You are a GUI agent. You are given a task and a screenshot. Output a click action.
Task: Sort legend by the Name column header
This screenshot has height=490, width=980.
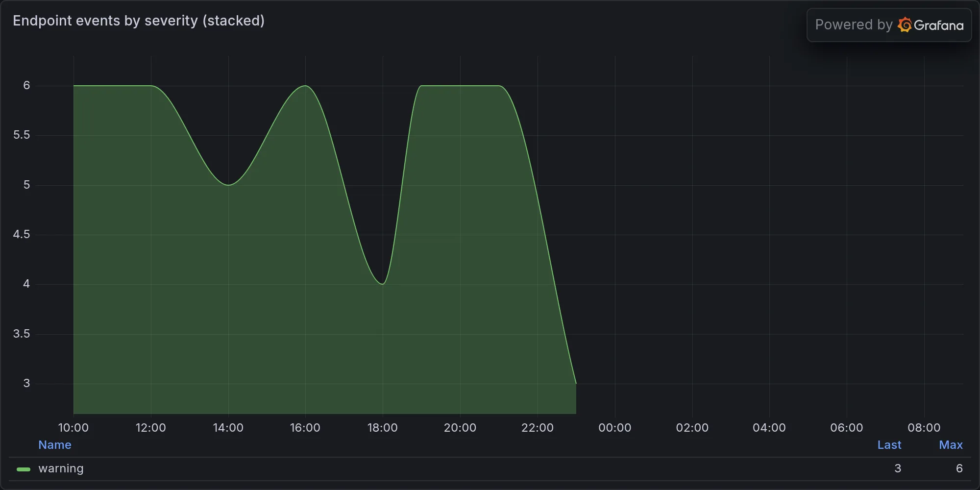55,445
